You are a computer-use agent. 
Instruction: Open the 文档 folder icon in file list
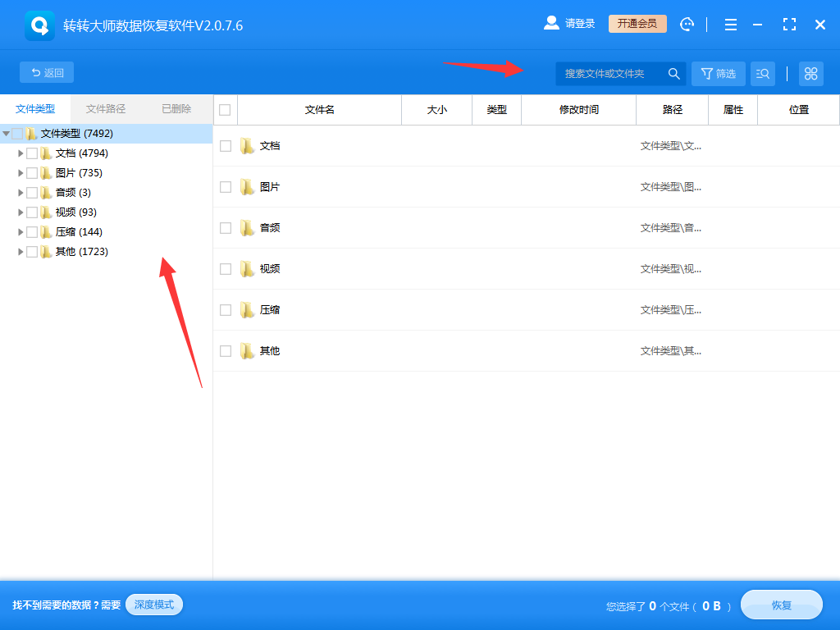[248, 145]
